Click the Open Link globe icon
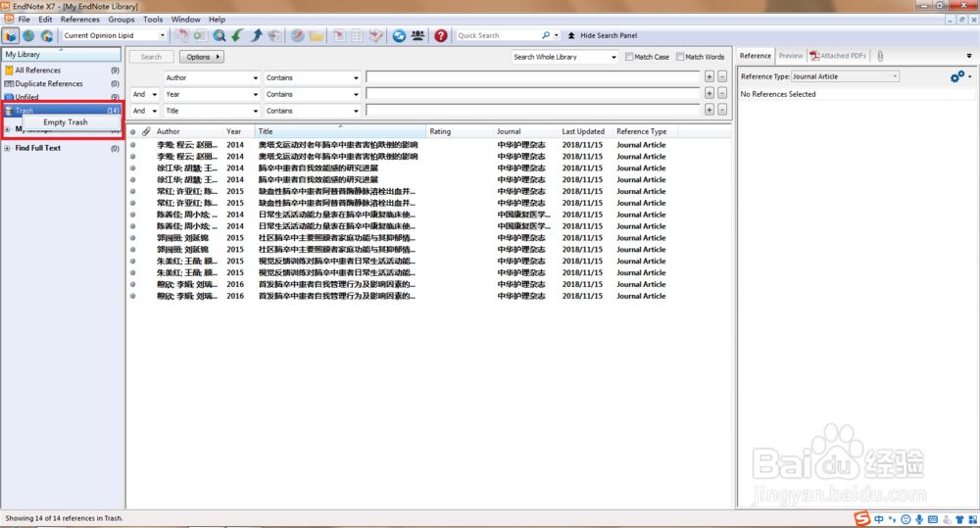 (298, 35)
